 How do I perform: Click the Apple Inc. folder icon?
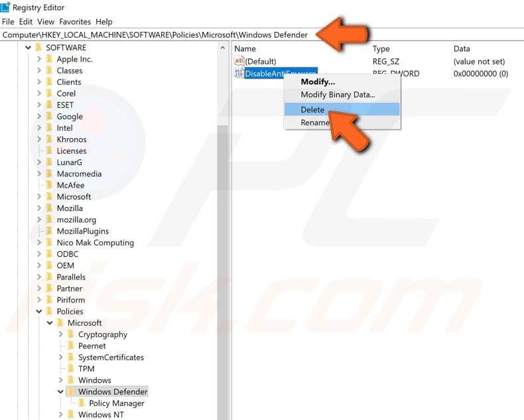pos(49,59)
